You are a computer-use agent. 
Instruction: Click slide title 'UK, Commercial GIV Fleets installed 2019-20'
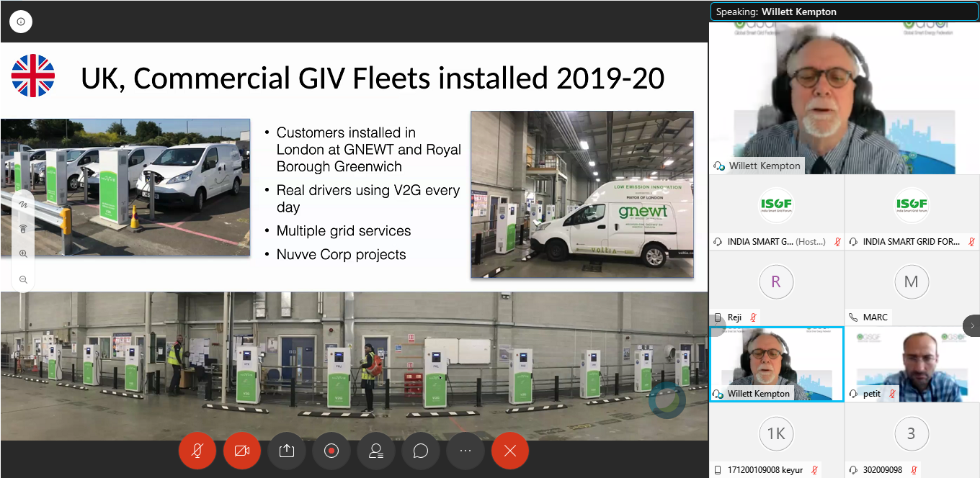pos(372,78)
